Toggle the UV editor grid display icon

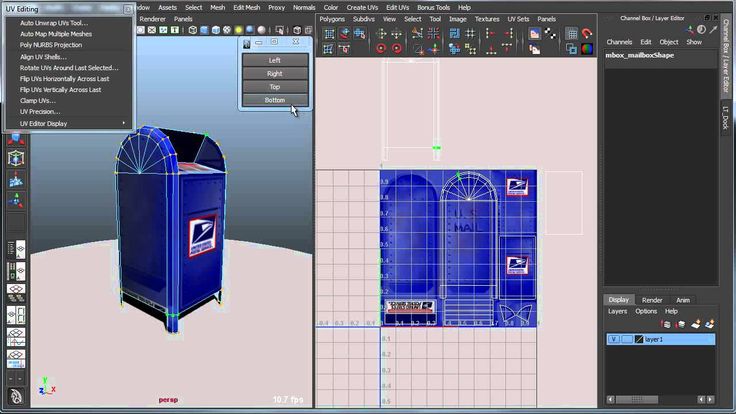pyautogui.click(x=571, y=33)
